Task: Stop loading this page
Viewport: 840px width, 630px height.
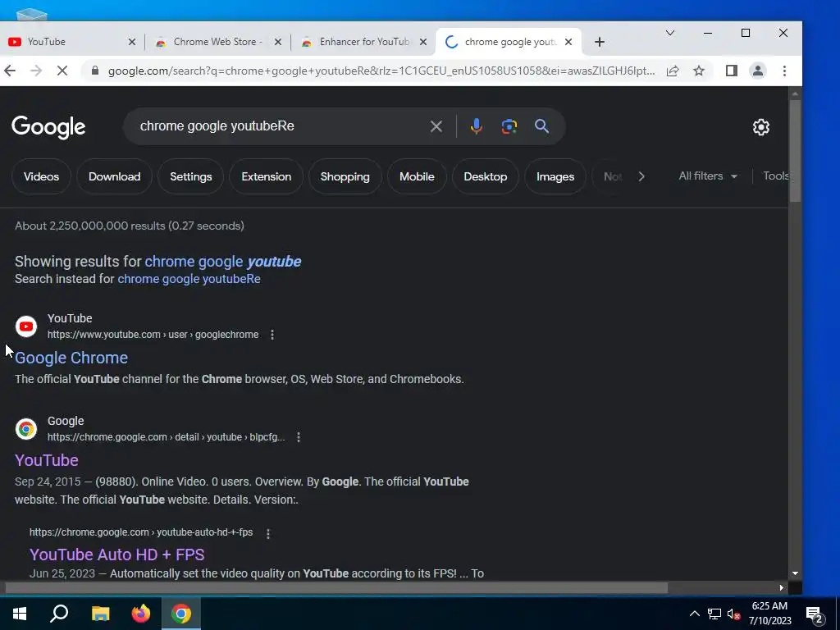Action: coord(62,71)
